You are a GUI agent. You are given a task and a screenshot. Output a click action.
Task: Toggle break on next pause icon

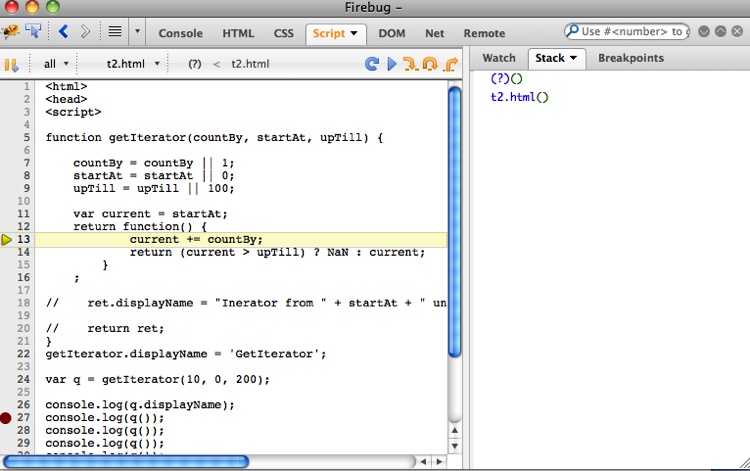11,65
